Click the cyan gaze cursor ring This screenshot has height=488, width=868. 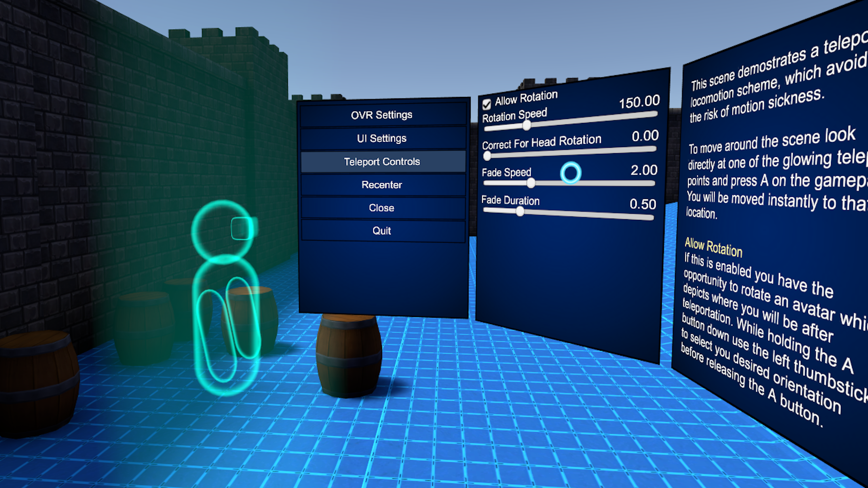571,173
